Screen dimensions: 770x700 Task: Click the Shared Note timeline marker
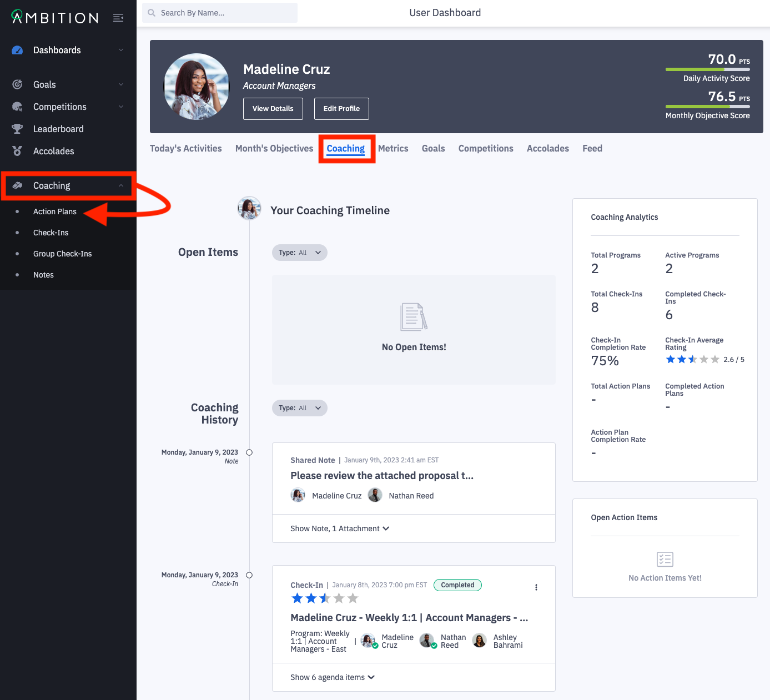click(x=249, y=452)
